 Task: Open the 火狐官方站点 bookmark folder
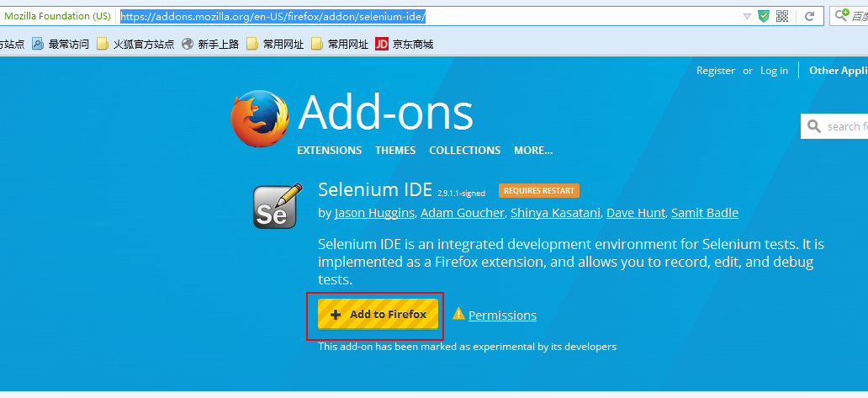pyautogui.click(x=135, y=45)
